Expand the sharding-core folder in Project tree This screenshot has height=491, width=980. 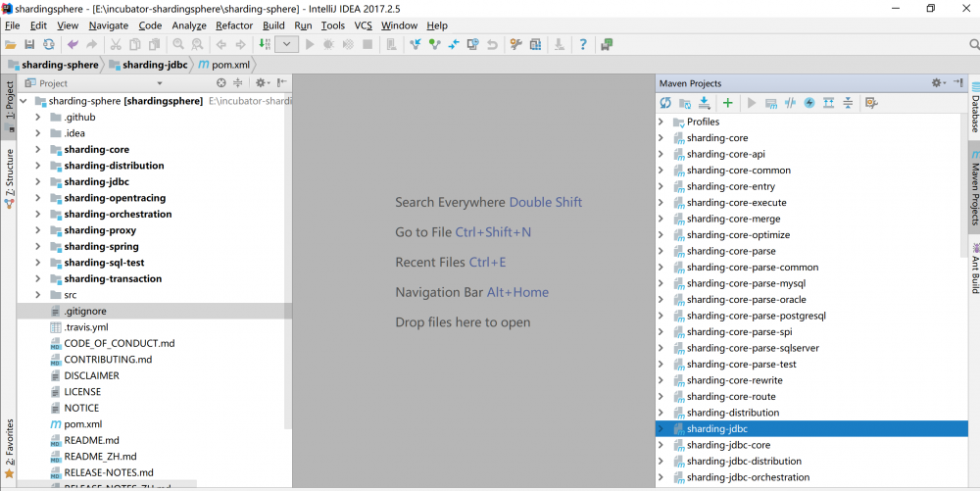[x=36, y=150]
